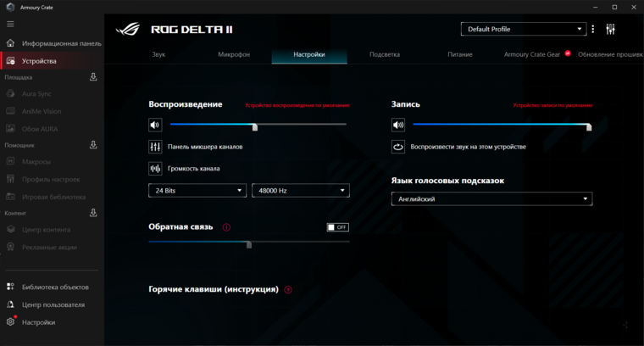Switch to the Микрофон tab

(234, 54)
